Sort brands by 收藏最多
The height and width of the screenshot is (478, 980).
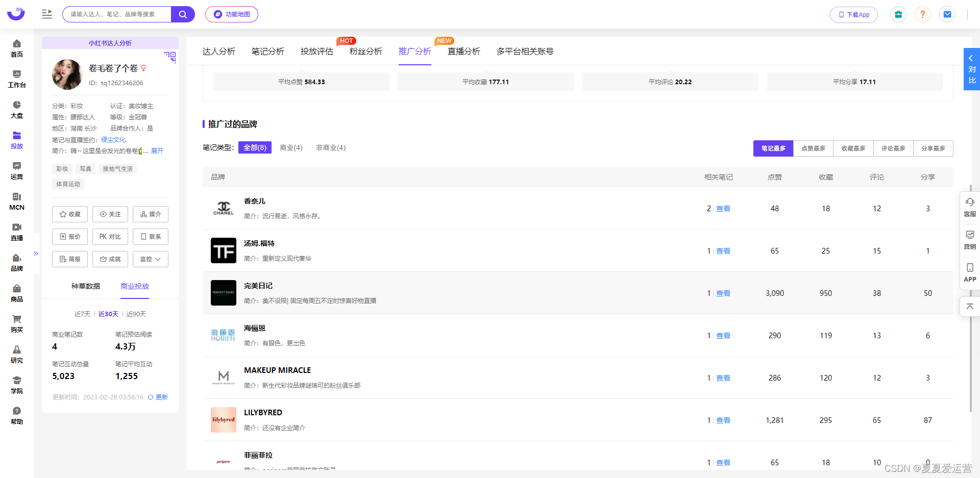(853, 148)
